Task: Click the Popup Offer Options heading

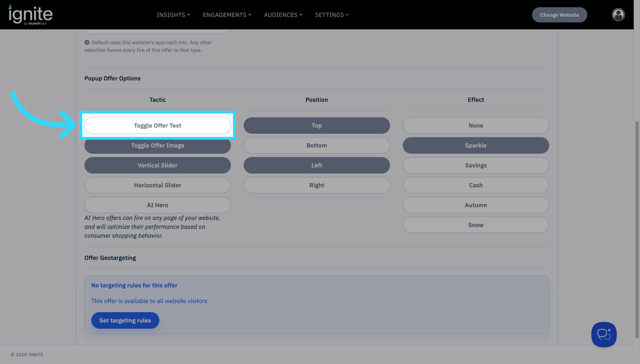Action: coord(112,78)
